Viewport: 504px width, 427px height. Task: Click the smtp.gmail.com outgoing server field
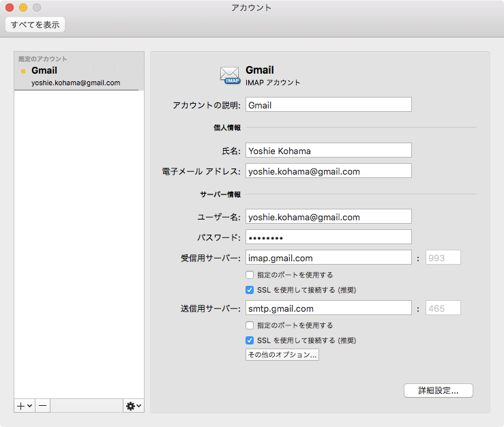[328, 308]
